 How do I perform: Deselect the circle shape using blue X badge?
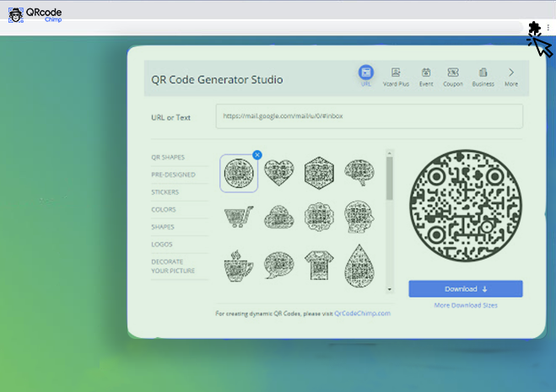(x=257, y=154)
